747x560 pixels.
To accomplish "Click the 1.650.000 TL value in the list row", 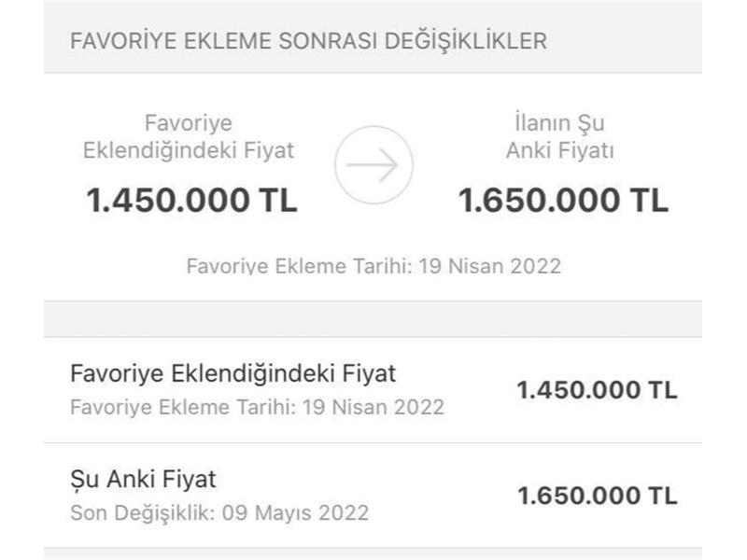I will 597,496.
